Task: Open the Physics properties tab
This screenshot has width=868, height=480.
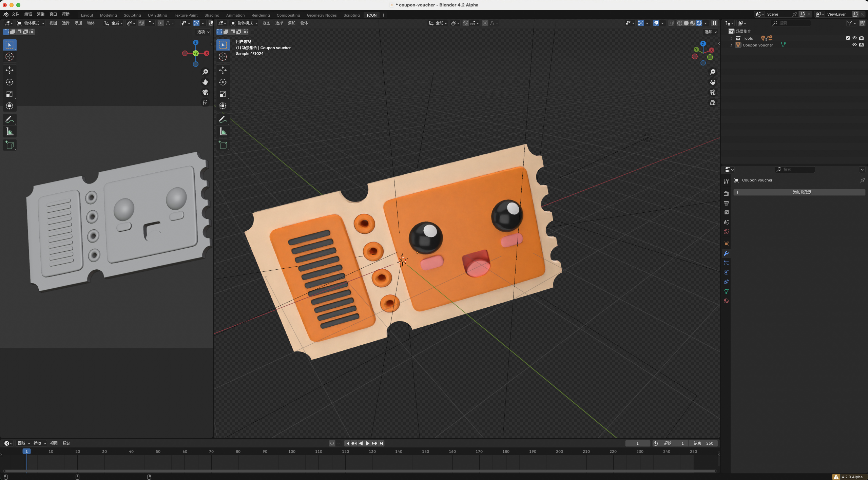Action: (x=726, y=272)
